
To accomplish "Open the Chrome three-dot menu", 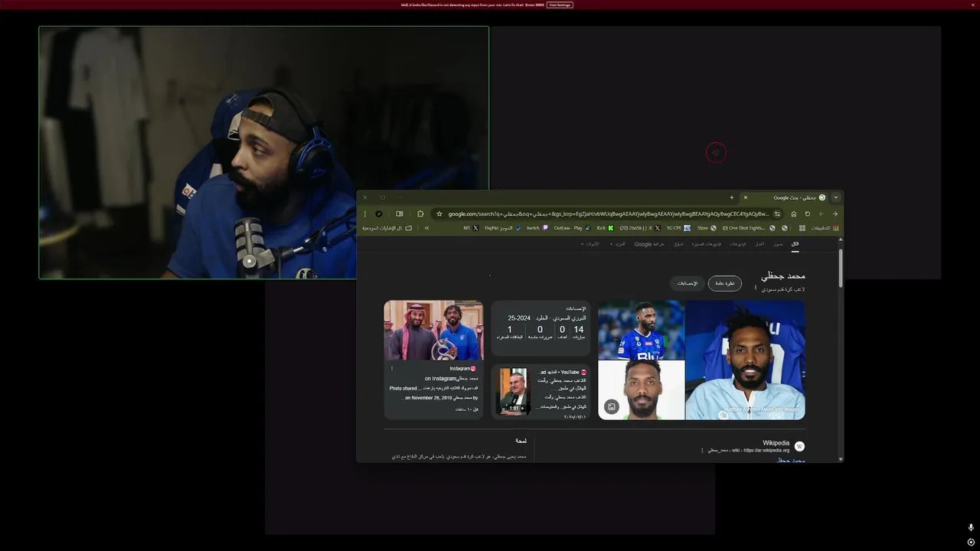I will (x=365, y=214).
